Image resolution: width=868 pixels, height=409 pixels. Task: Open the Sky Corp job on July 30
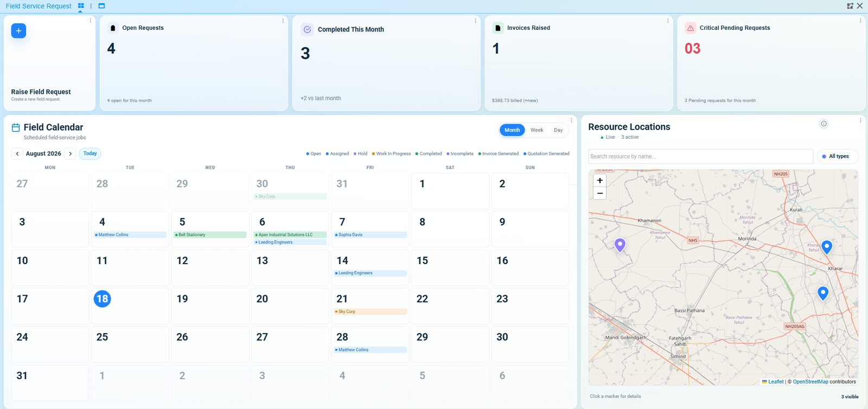coord(290,197)
